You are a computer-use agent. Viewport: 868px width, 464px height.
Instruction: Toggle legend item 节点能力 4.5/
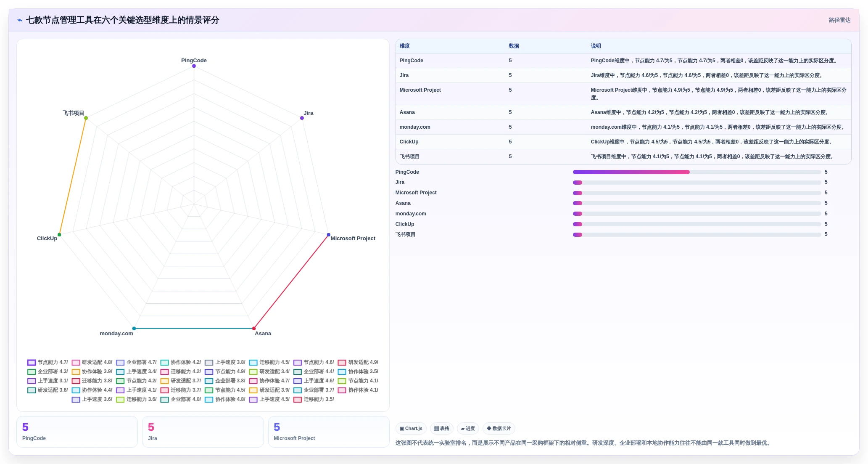pyautogui.click(x=225, y=390)
